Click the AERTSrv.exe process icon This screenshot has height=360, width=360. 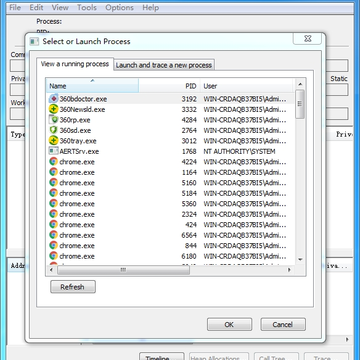click(x=53, y=151)
